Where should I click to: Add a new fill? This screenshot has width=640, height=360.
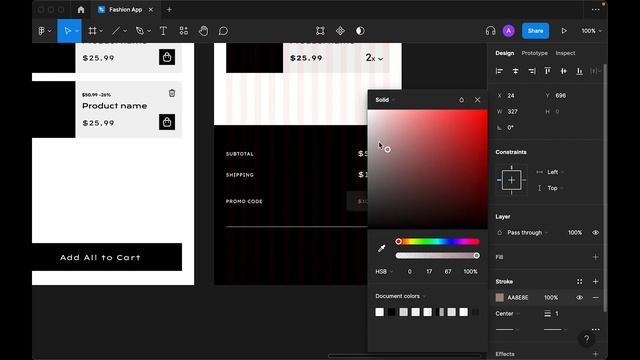[596, 257]
